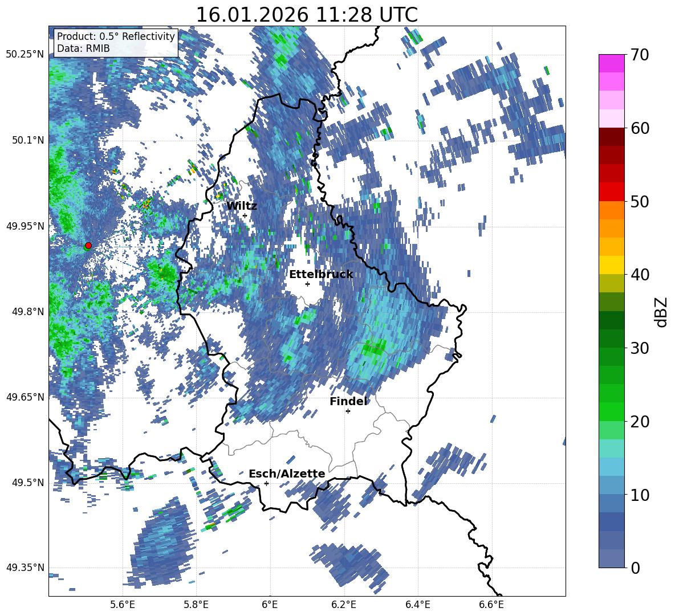Image resolution: width=675 pixels, height=616 pixels.
Task: Click the Wiltz location cross marker
Action: click(x=245, y=215)
